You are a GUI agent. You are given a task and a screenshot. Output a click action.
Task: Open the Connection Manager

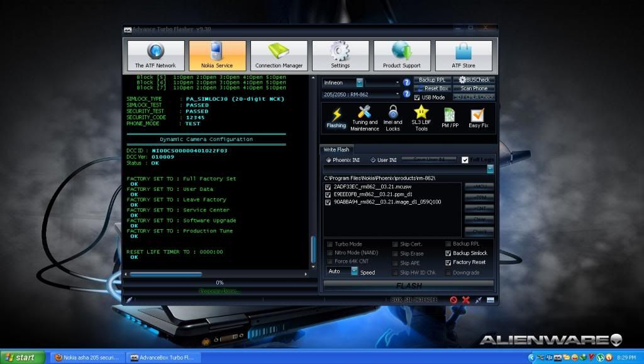pyautogui.click(x=279, y=55)
